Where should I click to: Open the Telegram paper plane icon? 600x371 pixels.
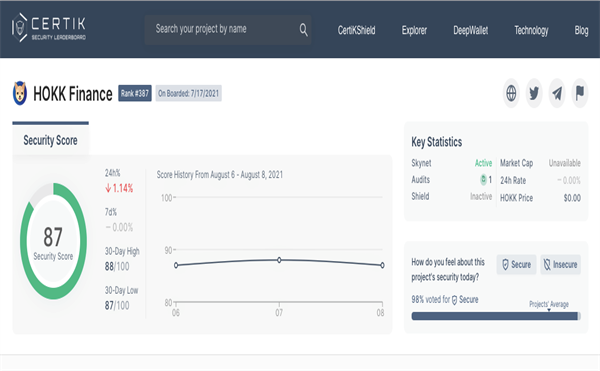click(x=557, y=93)
